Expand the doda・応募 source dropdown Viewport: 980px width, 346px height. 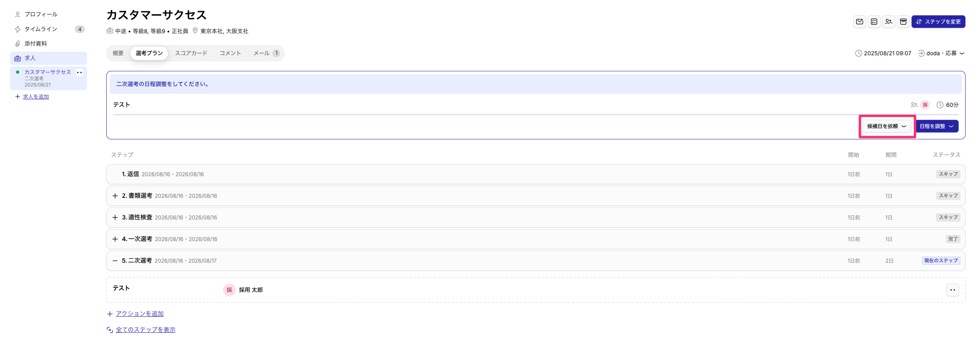pos(941,53)
